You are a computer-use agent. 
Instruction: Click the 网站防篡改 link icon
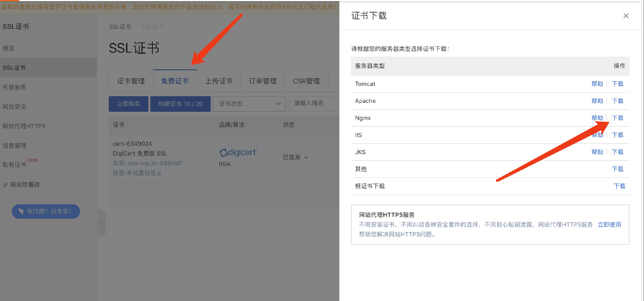5,185
